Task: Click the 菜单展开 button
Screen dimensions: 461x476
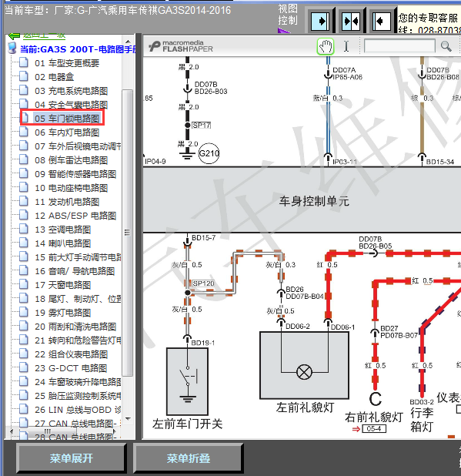Action: (x=72, y=458)
